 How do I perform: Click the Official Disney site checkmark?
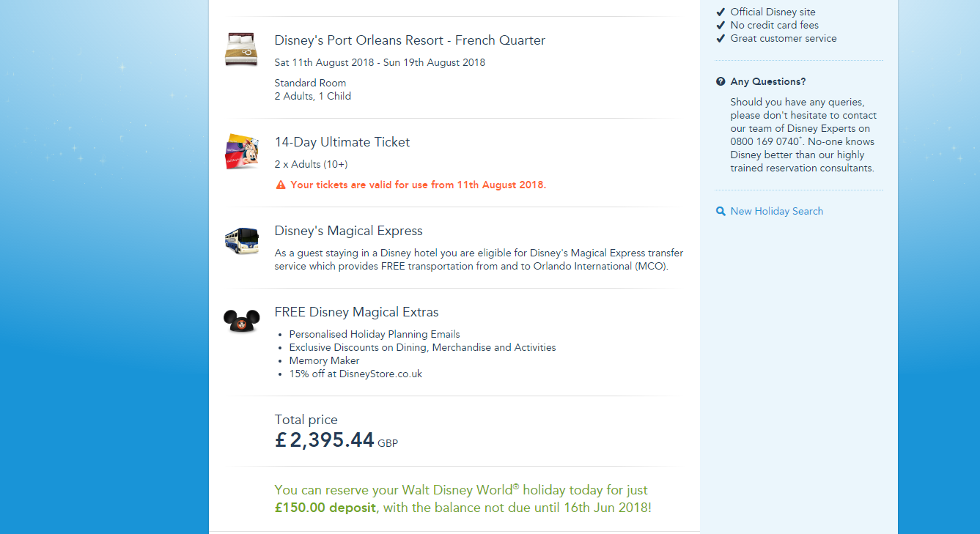[x=721, y=12]
